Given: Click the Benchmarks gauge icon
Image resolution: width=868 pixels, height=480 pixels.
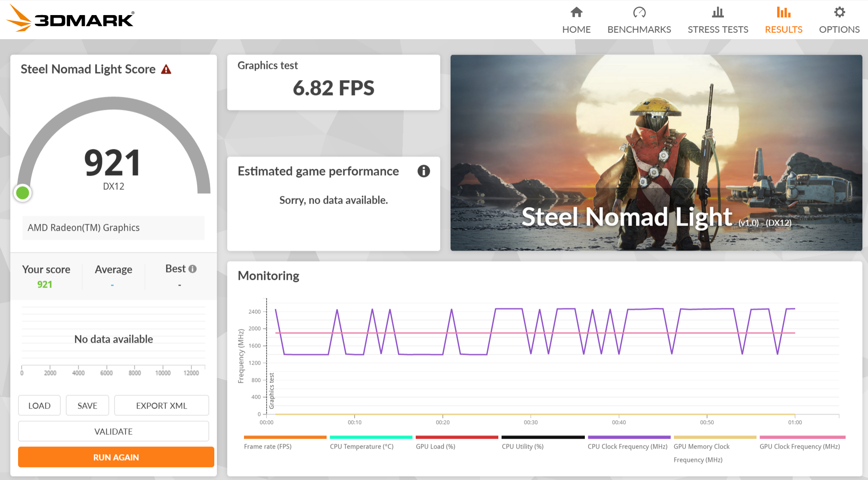Looking at the screenshot, I should pos(639,12).
